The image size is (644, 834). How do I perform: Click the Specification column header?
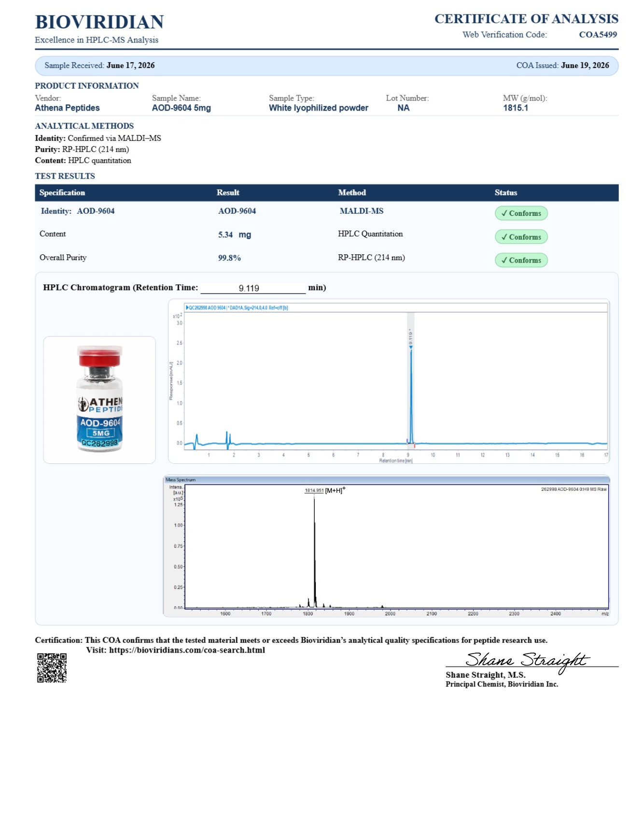(62, 193)
